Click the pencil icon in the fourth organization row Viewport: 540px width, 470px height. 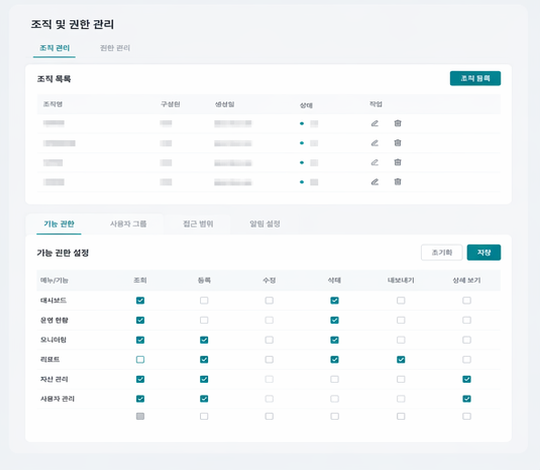[x=375, y=182]
